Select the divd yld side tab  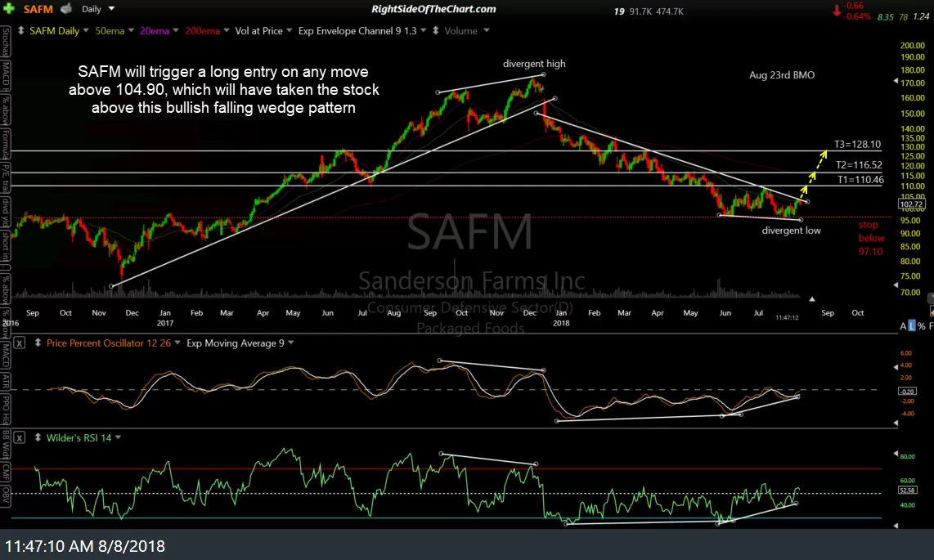6,213
